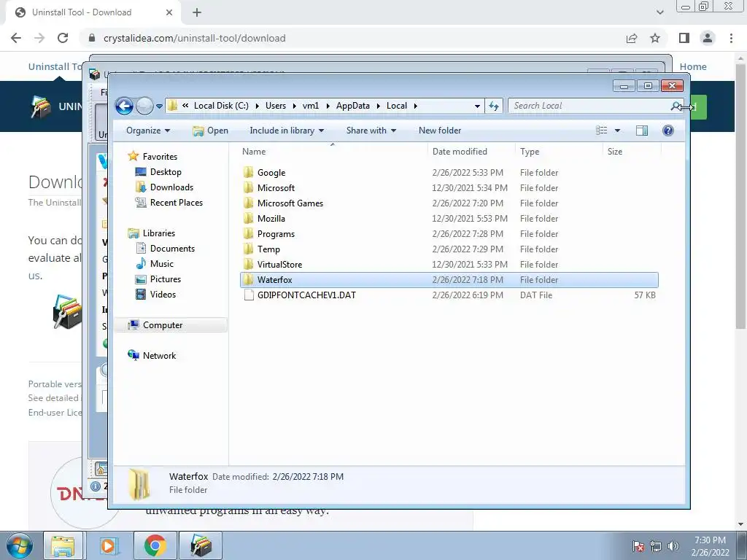Select the Mozilla folder
The height and width of the screenshot is (560, 747).
point(271,219)
